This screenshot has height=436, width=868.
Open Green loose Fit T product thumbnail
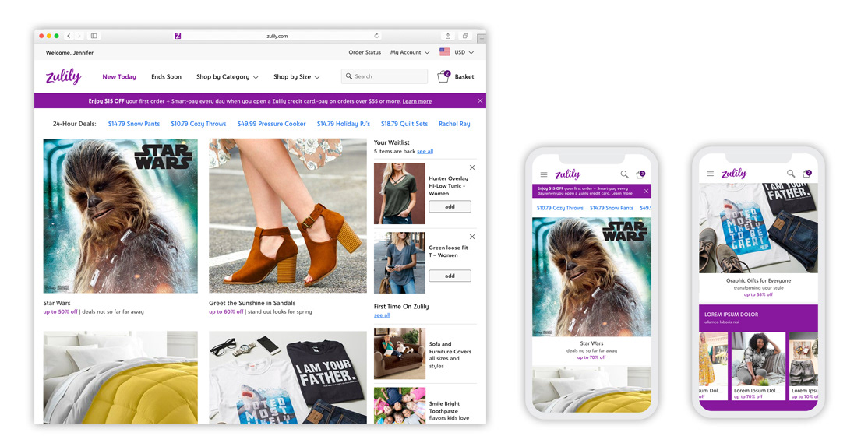399,262
